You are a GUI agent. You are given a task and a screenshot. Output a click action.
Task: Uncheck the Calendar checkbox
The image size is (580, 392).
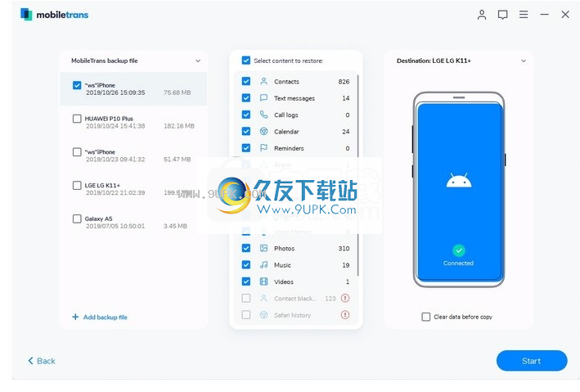pyautogui.click(x=246, y=131)
